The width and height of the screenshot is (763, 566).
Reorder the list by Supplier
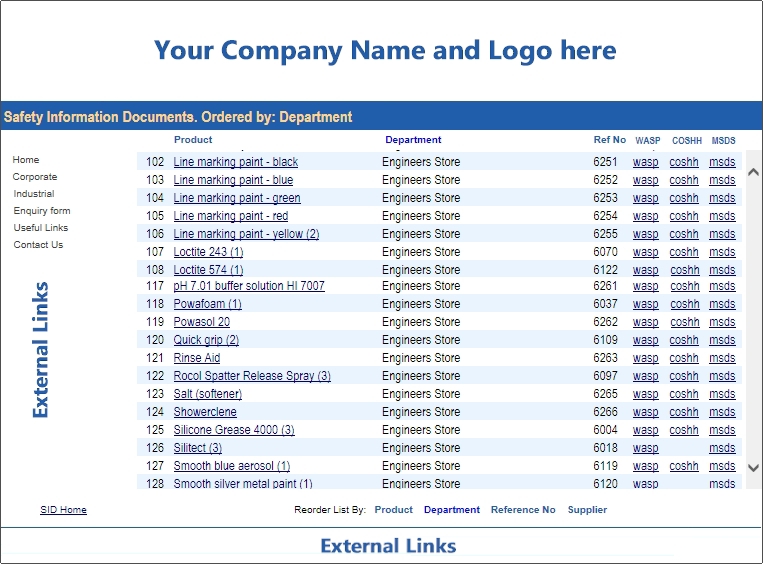587,510
